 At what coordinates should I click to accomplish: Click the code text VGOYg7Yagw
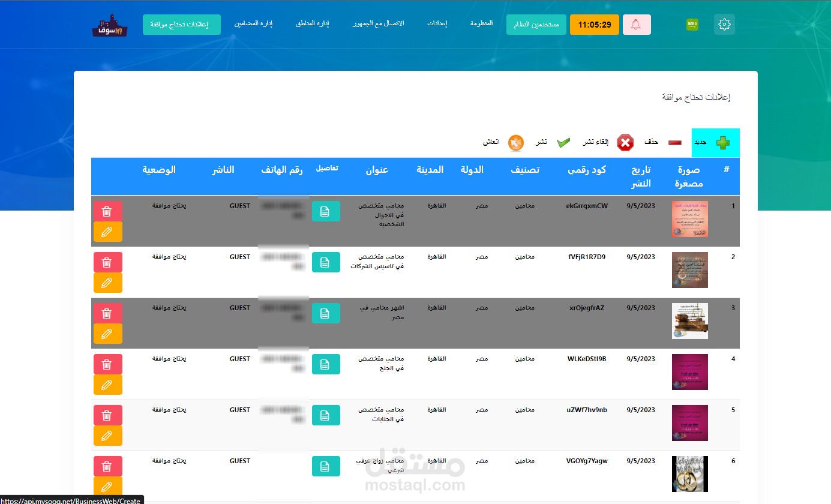pos(587,461)
